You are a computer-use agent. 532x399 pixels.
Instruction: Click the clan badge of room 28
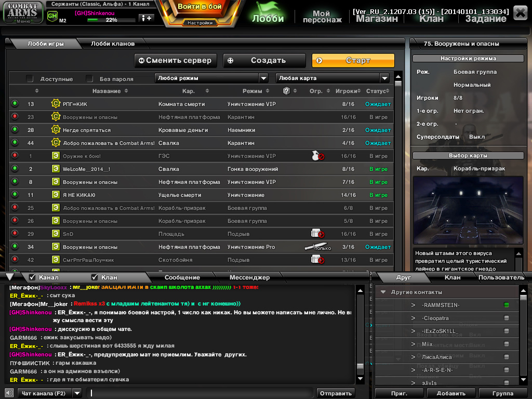pos(56,129)
